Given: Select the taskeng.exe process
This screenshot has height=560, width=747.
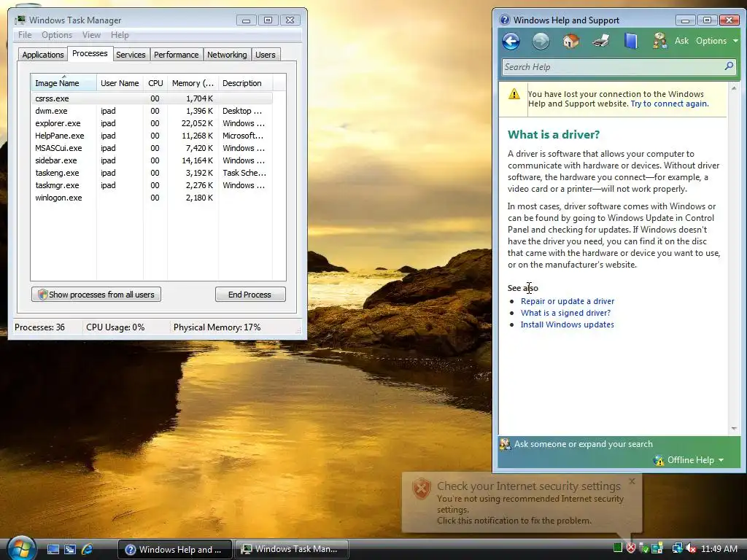Looking at the screenshot, I should [152, 173].
